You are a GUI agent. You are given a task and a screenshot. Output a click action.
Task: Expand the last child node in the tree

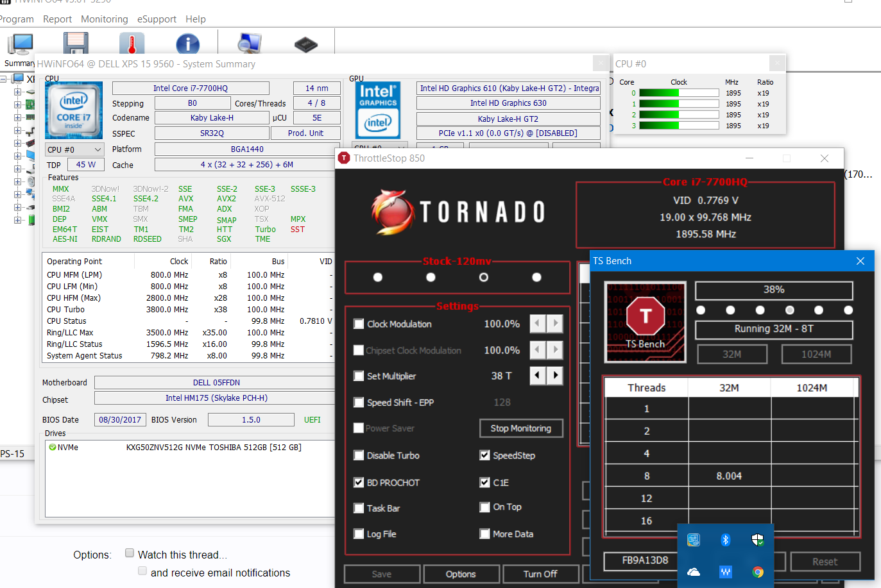17,220
